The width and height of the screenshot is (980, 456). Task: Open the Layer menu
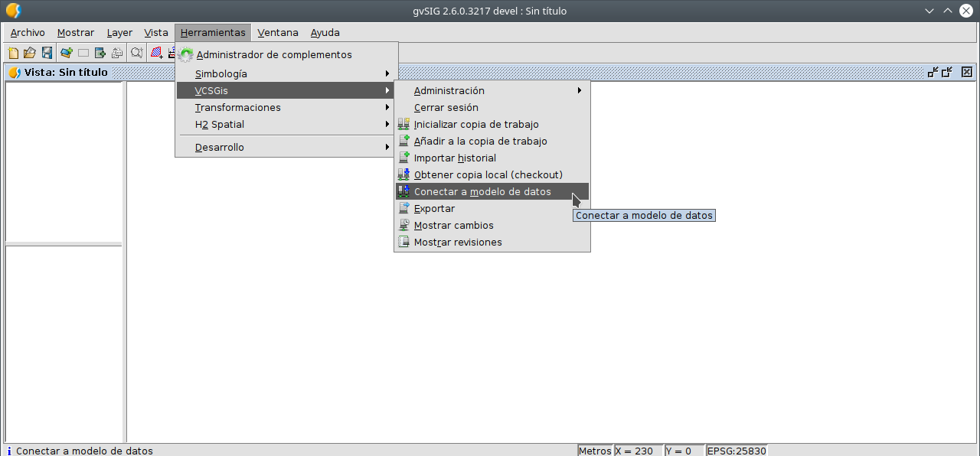pos(119,32)
